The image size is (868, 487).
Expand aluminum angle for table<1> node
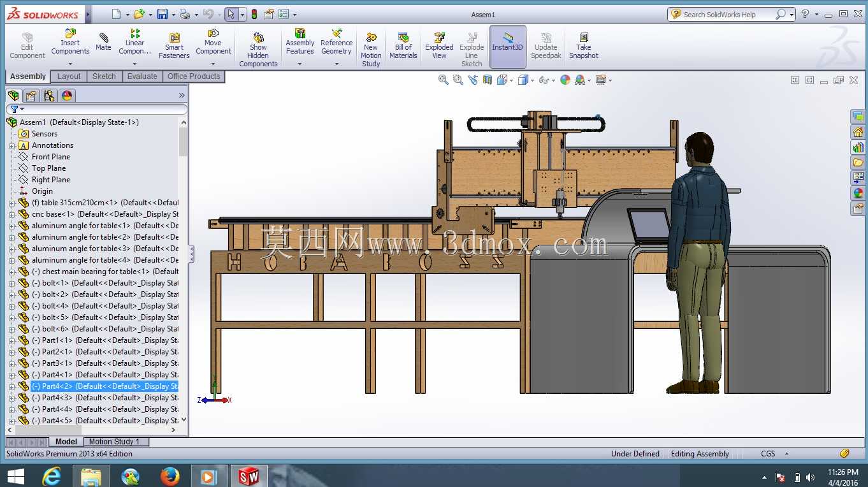pyautogui.click(x=11, y=226)
